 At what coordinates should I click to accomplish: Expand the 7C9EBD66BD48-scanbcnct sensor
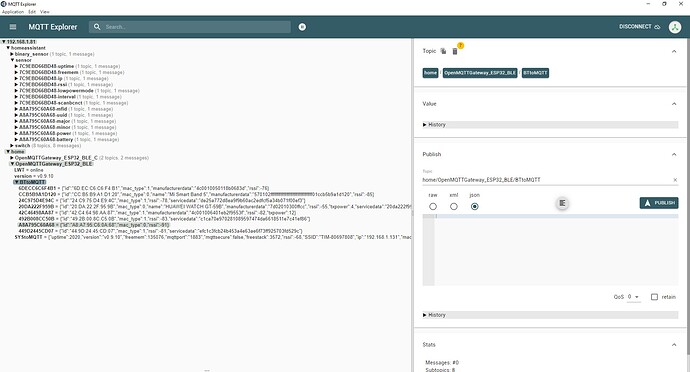click(16, 103)
